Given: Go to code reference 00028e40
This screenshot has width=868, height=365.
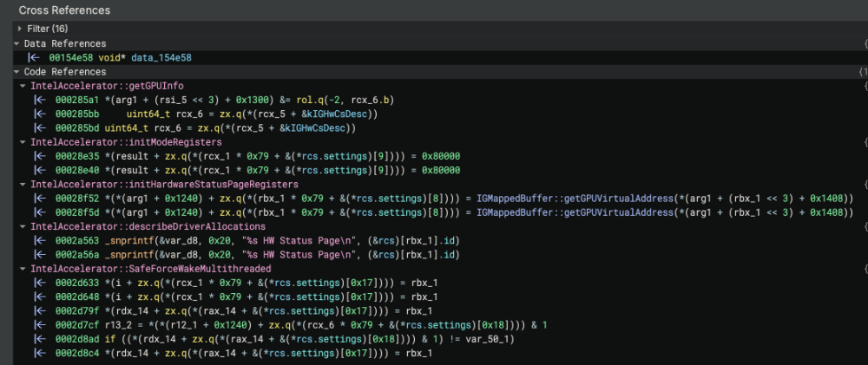Looking at the screenshot, I should click(x=258, y=170).
